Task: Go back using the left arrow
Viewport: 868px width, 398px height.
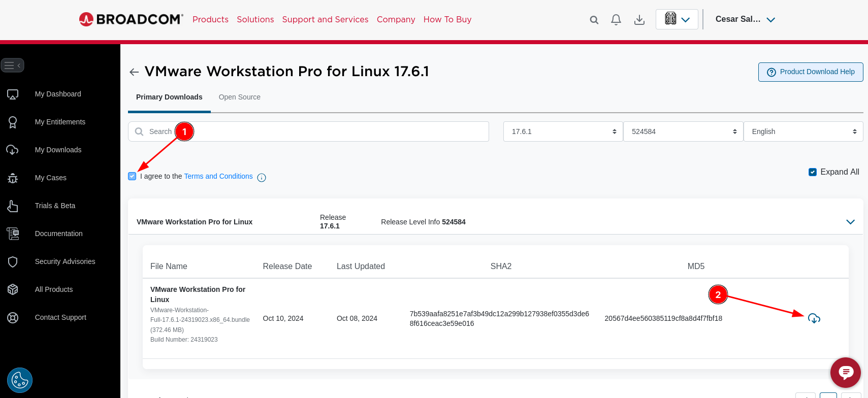Action: click(134, 72)
